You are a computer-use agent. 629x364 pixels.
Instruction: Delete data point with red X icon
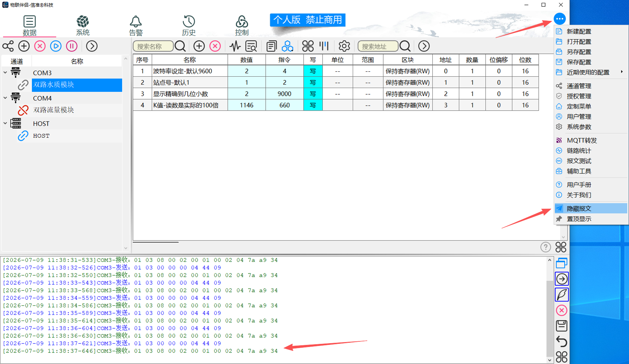[215, 46]
